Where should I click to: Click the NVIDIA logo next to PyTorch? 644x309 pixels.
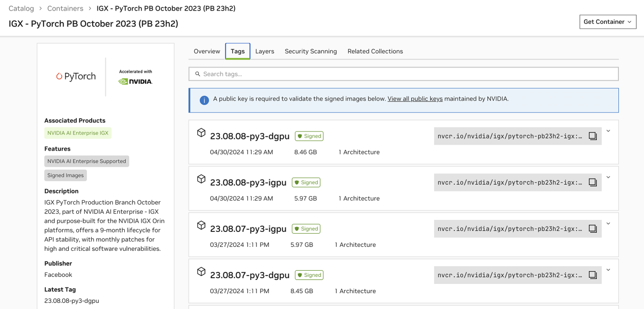pos(135,81)
